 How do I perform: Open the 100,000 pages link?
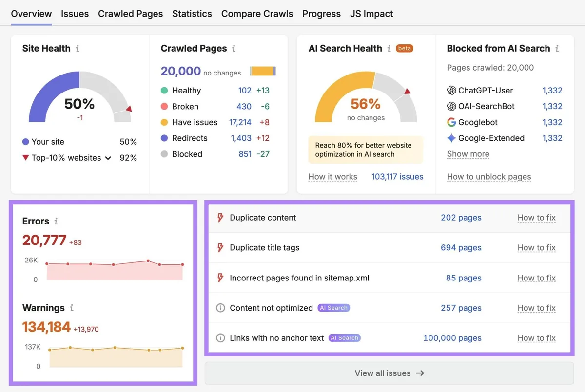(452, 338)
